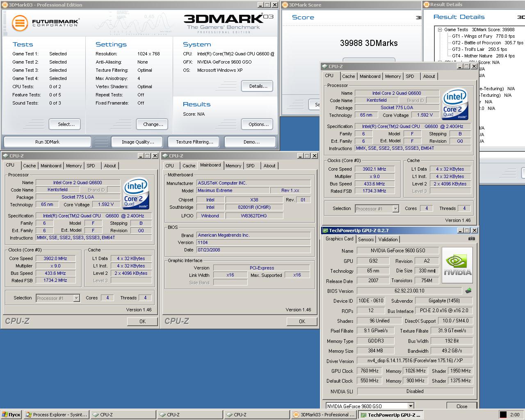525x420 pixels.
Task: Click NVIDIA SLI Disabled field
Action: click(x=415, y=391)
